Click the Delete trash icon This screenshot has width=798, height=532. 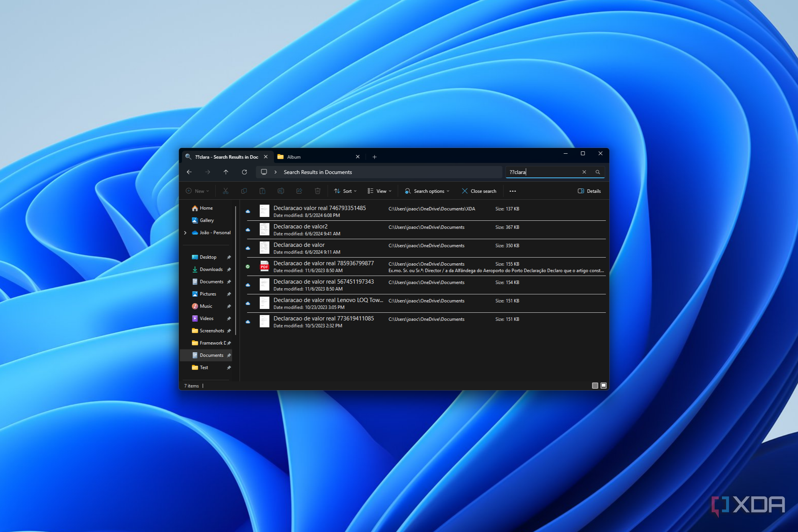pos(317,191)
